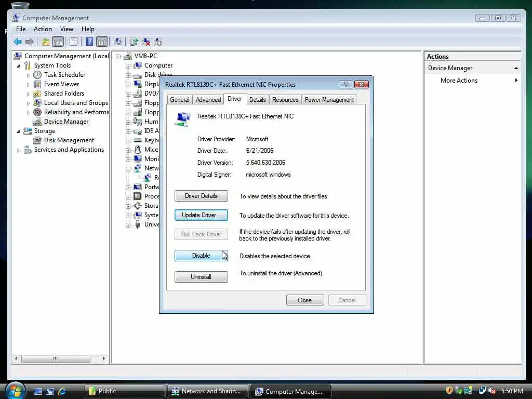Image resolution: width=532 pixels, height=399 pixels.
Task: Select Shared Folders in console tree
Action: tap(64, 94)
